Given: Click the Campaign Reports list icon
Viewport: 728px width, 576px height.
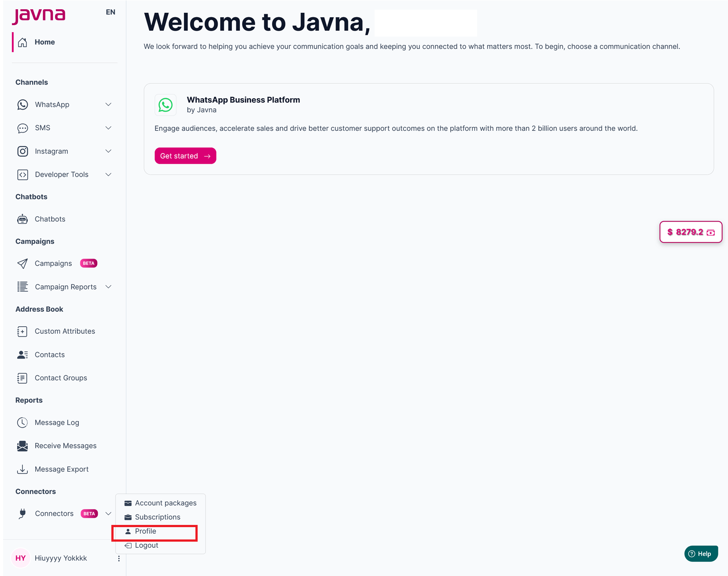Looking at the screenshot, I should point(22,287).
